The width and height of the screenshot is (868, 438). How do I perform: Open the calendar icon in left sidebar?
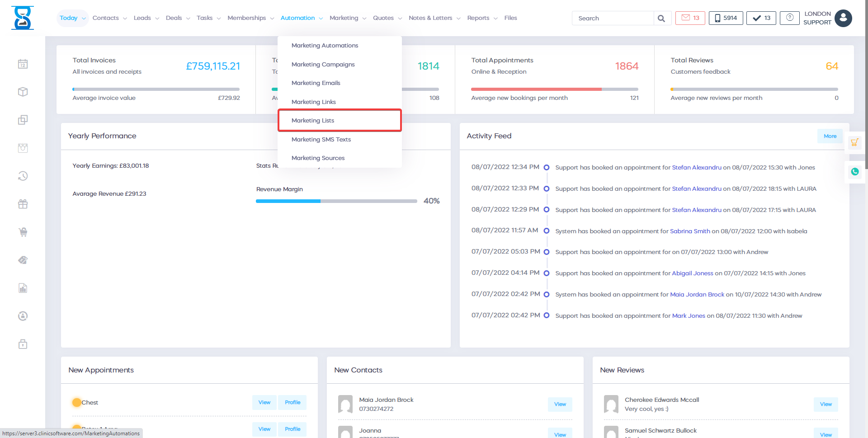coord(23,64)
